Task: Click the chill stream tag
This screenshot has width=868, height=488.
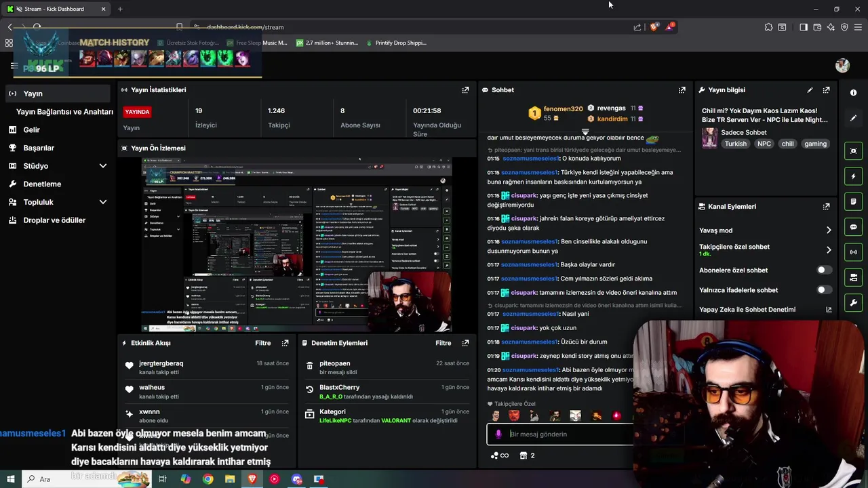Action: pos(787,144)
